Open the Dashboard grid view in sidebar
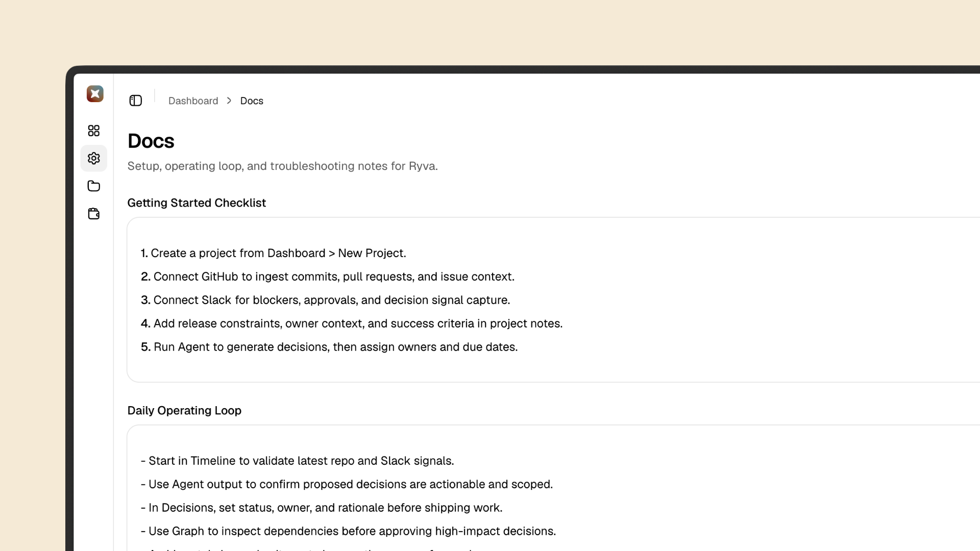Viewport: 980px width, 551px height. coord(94,131)
